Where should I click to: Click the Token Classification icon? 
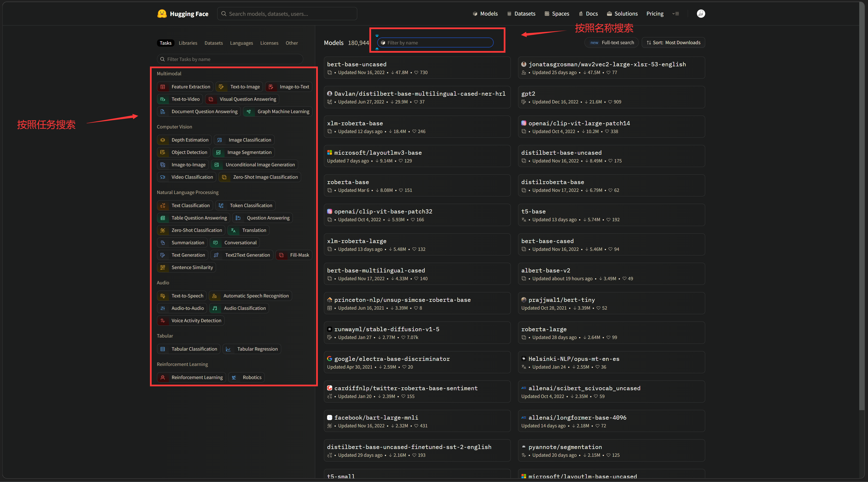click(x=221, y=206)
